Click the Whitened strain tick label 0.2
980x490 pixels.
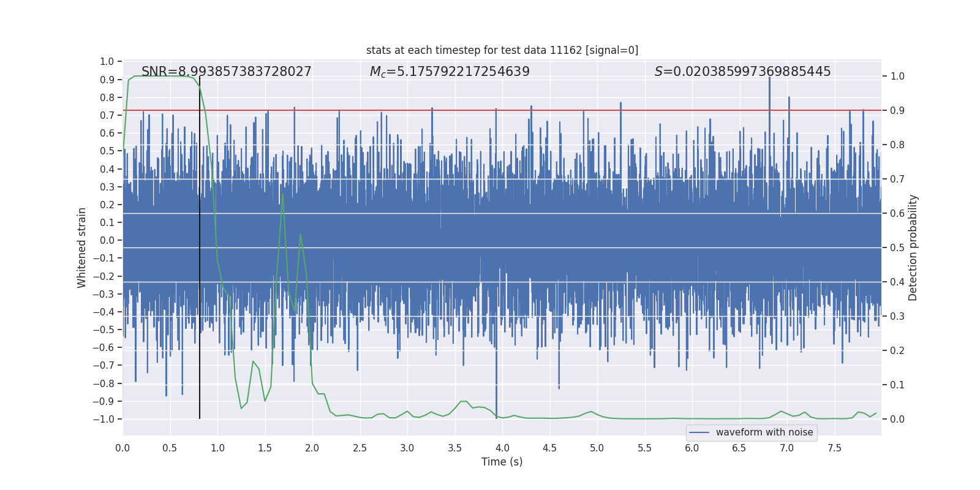[107, 205]
